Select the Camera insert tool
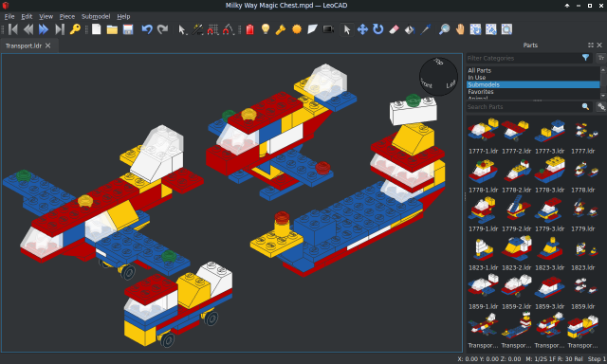 tap(328, 29)
